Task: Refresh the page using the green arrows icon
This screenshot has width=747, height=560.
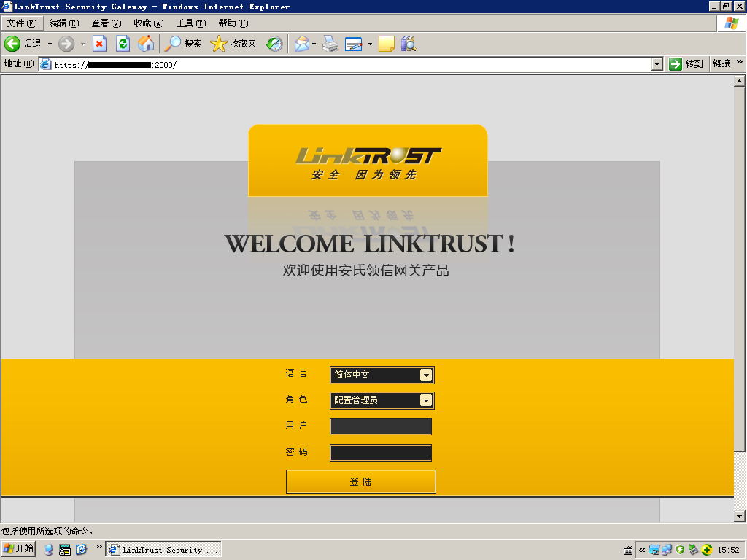Action: 123,44
